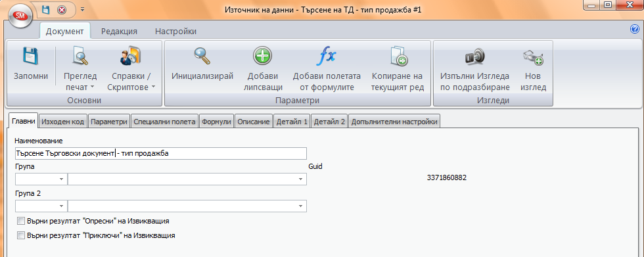Image resolution: width=644 pixels, height=257 pixels.
Task: Open the Допълнителни настройки tab
Action: [x=394, y=122]
